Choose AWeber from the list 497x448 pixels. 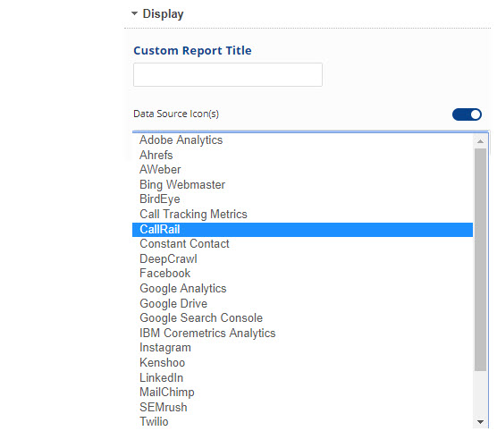coord(302,170)
